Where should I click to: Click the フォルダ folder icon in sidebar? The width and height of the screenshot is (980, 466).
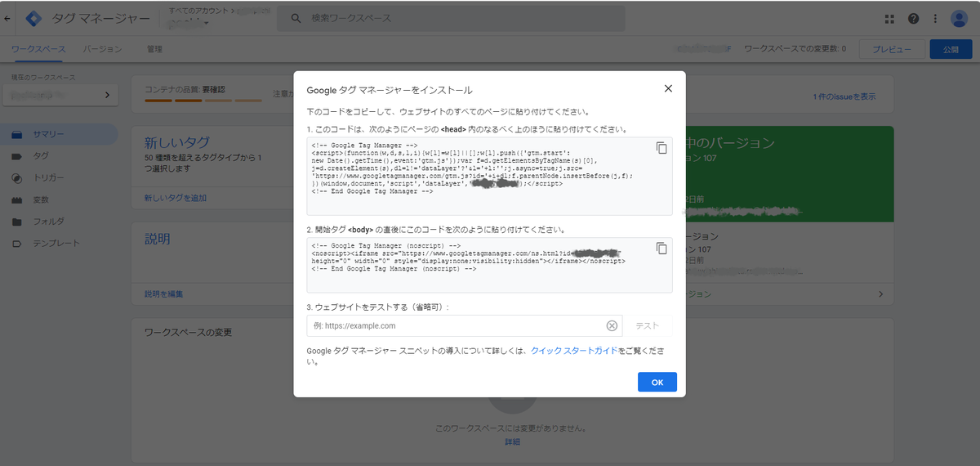tap(16, 222)
